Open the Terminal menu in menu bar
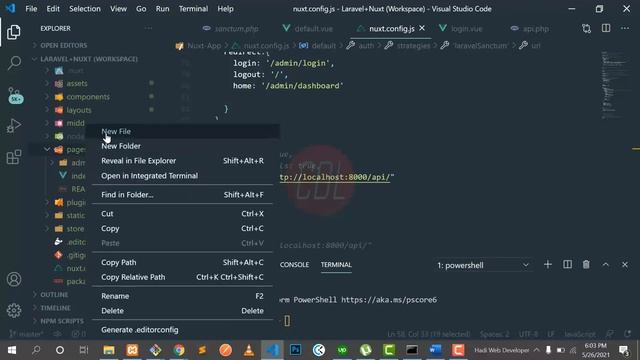The image size is (640, 360). [193, 9]
